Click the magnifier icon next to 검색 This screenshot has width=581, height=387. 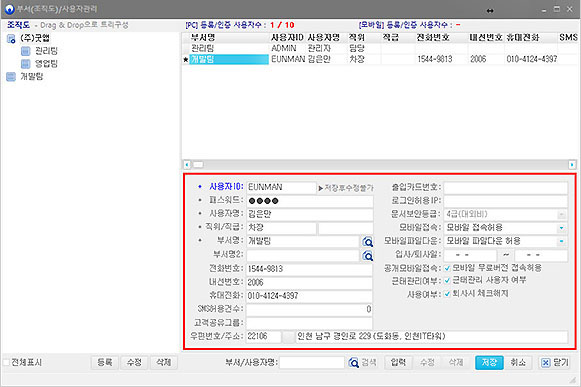pyautogui.click(x=353, y=363)
